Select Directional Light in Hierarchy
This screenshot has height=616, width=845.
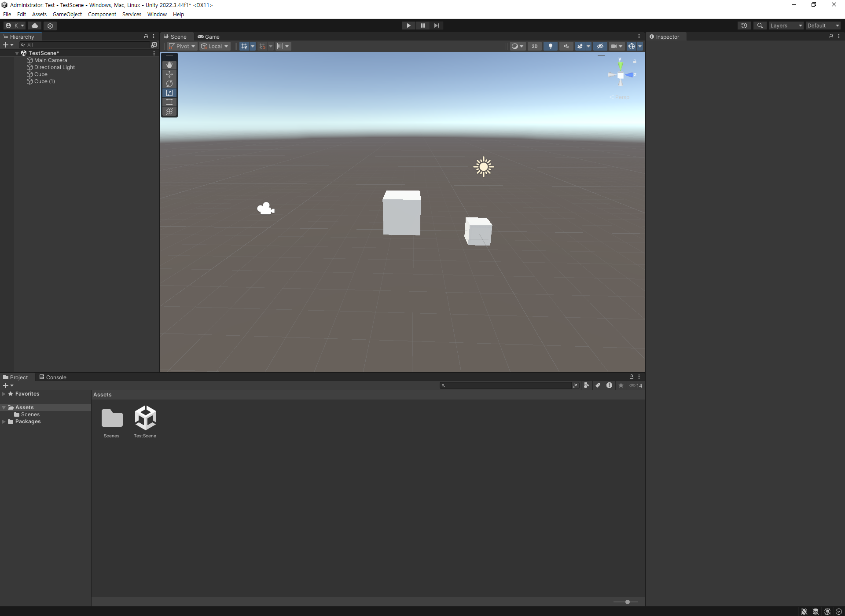tap(55, 67)
